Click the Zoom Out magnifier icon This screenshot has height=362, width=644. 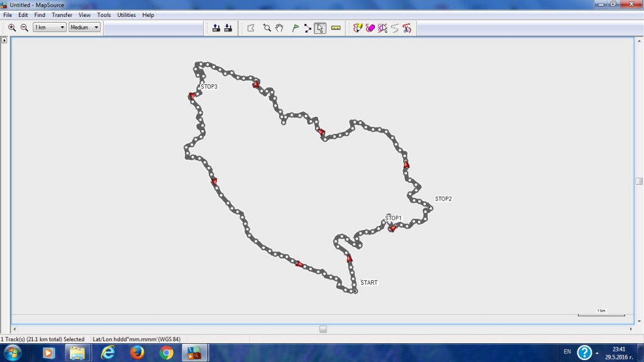(x=24, y=28)
